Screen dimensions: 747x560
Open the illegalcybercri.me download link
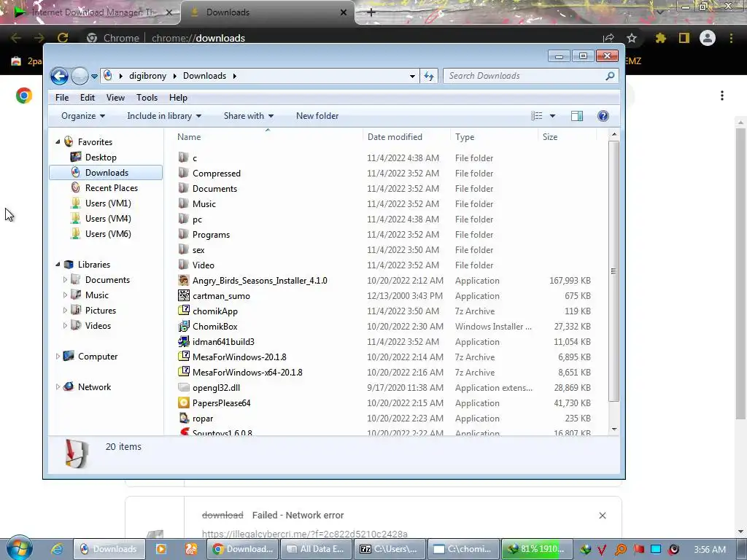point(305,534)
